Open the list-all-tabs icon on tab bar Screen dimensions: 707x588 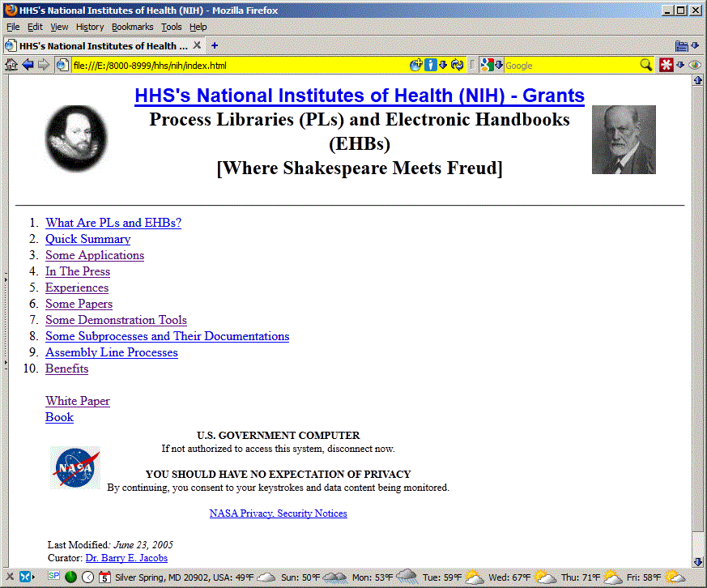[x=682, y=45]
